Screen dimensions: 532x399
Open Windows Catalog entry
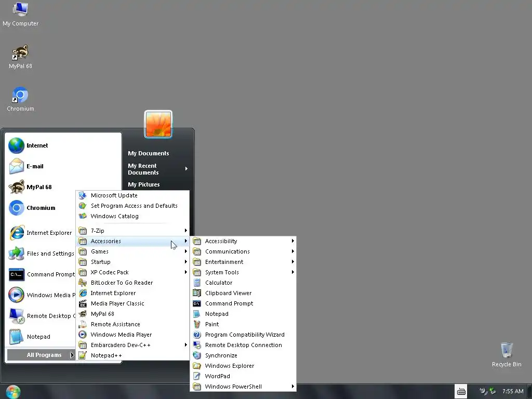pos(132,216)
